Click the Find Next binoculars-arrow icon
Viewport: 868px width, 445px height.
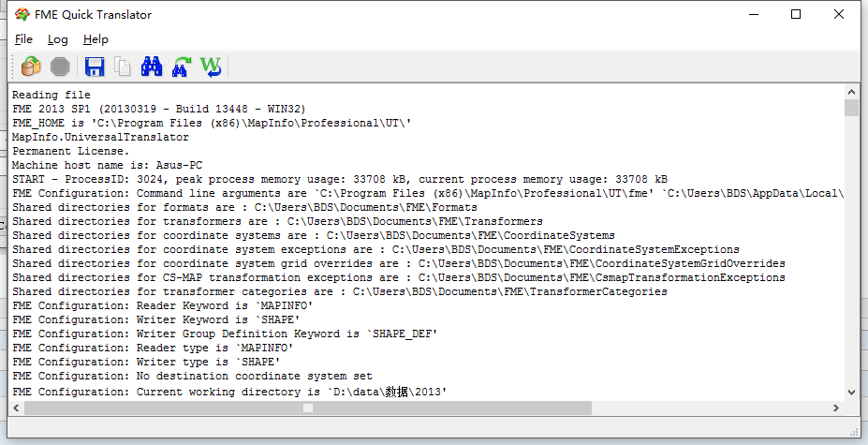[x=181, y=67]
